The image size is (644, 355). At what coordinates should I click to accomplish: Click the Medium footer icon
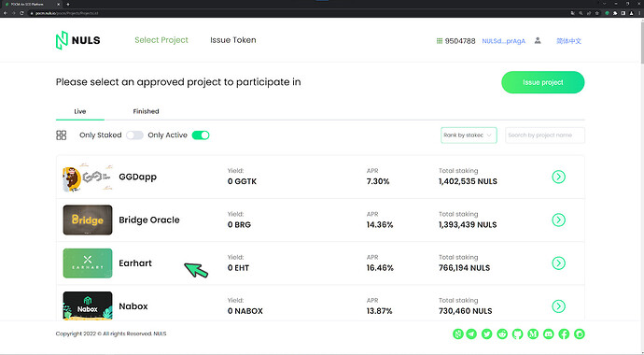click(x=533, y=334)
